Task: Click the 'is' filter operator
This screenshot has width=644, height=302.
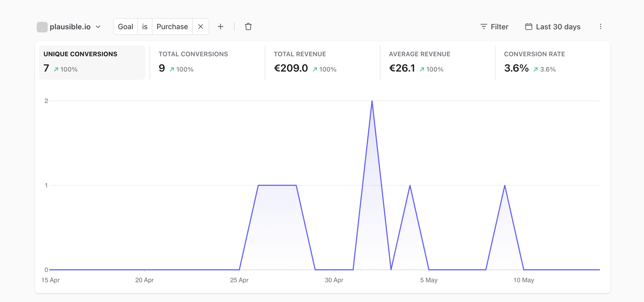Action: click(x=145, y=27)
